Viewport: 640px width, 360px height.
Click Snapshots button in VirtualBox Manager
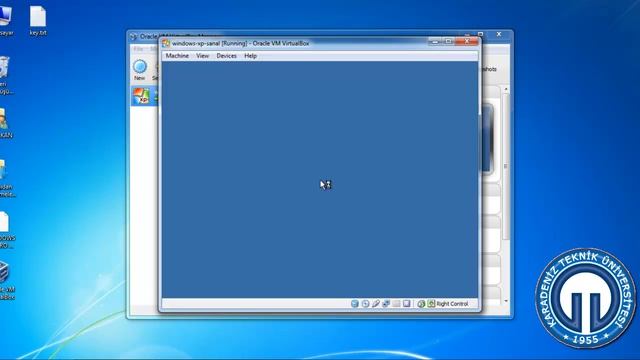click(x=489, y=69)
